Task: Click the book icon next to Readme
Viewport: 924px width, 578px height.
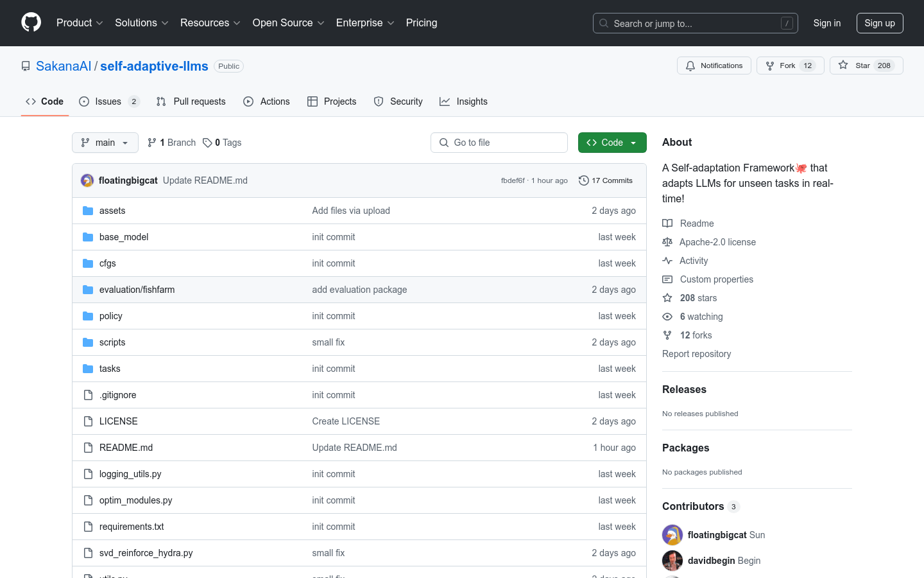Action: click(667, 223)
